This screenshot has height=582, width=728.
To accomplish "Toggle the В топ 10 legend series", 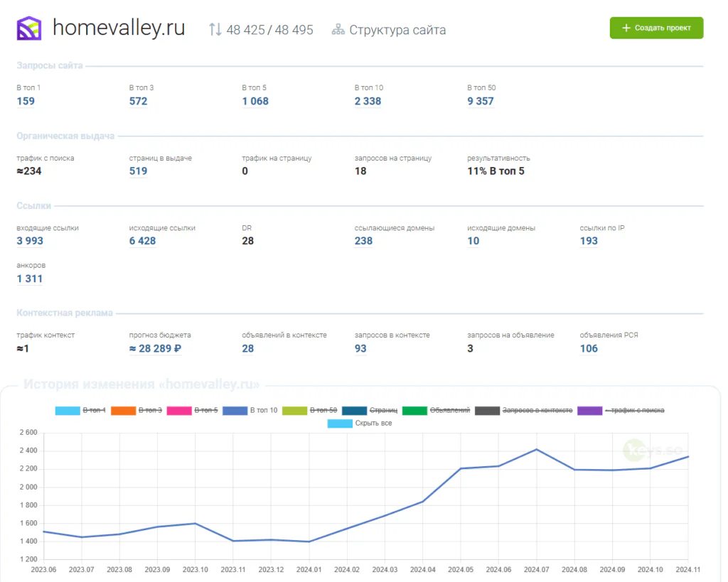I will click(x=250, y=410).
